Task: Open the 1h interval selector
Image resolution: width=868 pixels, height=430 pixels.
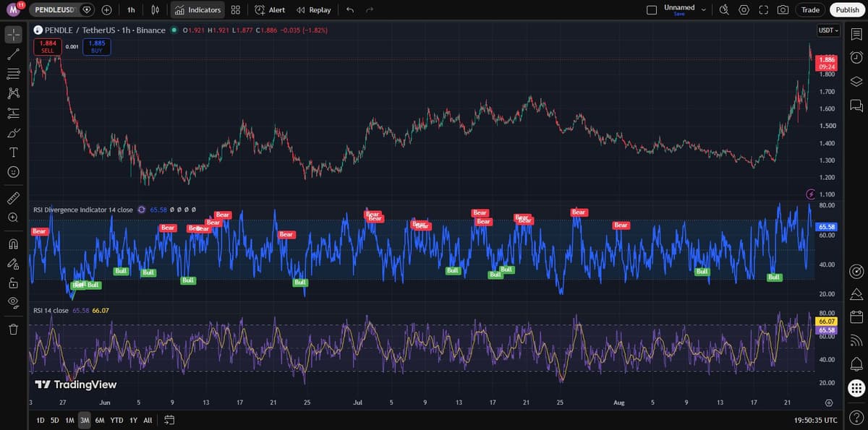Action: tap(131, 10)
